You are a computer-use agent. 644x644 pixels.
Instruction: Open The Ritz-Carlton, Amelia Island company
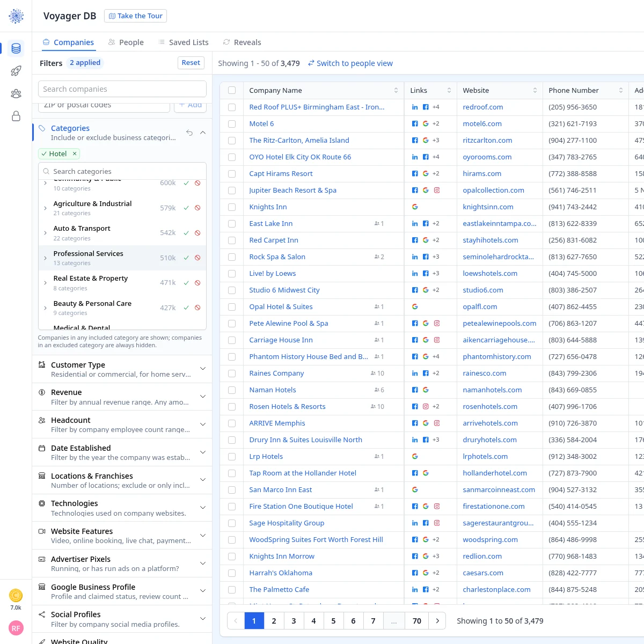click(299, 141)
